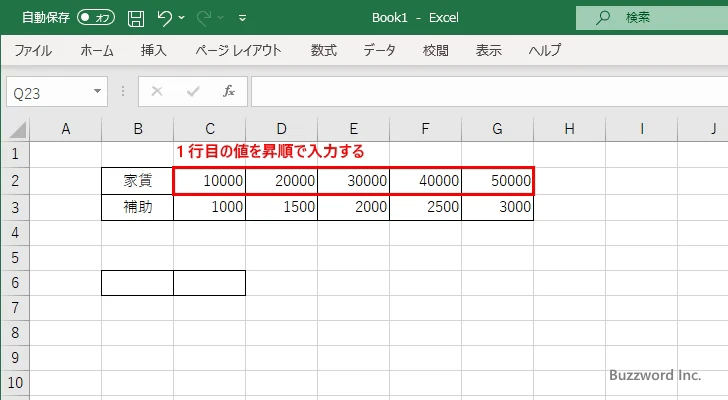This screenshot has width=728, height=400.
Task: Open the 数式 ribbon tab
Action: tap(323, 50)
